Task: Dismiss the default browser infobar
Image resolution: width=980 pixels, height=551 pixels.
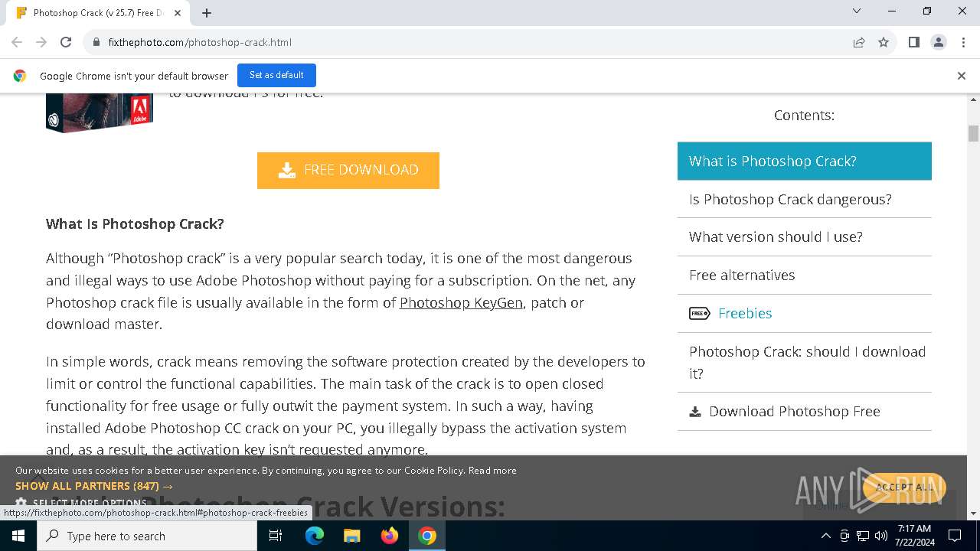Action: [961, 76]
